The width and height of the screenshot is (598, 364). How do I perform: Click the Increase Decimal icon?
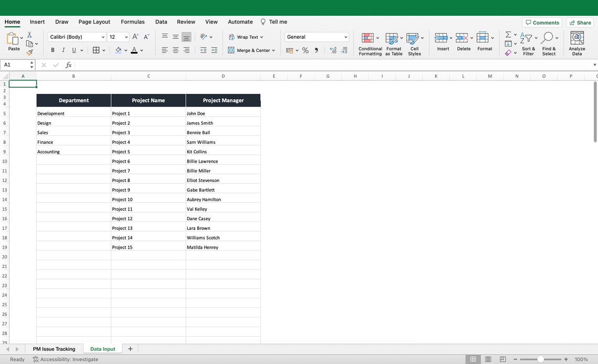point(333,50)
